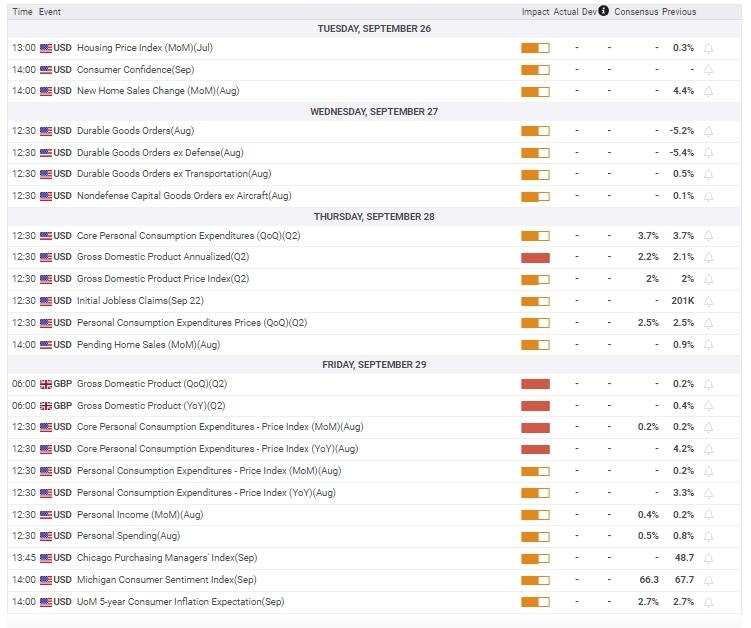The height and width of the screenshot is (628, 751).
Task: Click the Actual column header
Action: click(566, 11)
